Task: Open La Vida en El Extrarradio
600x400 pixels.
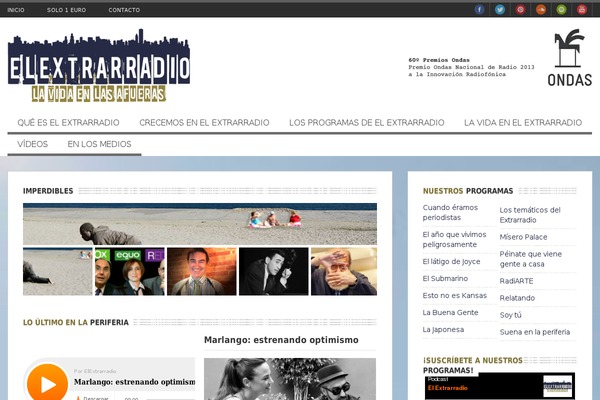Action: coord(523,122)
